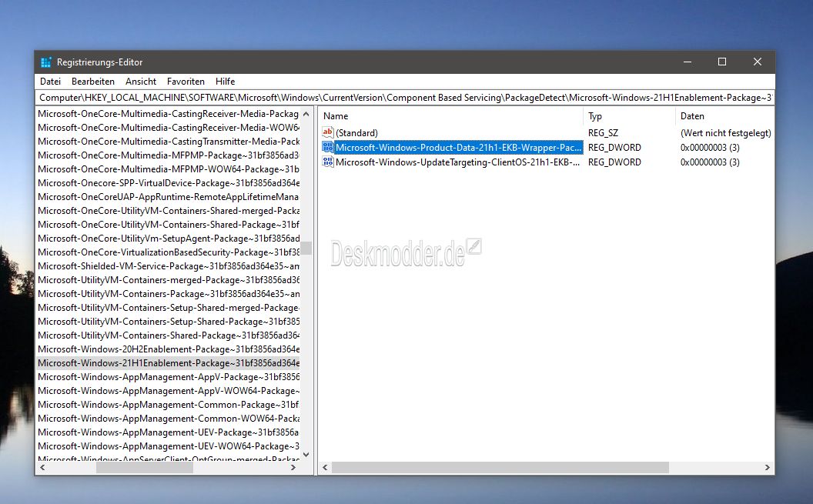Screen dimensions: 813x504
Task: Click up arrow of tree vertical scrollbar
Action: point(306,114)
